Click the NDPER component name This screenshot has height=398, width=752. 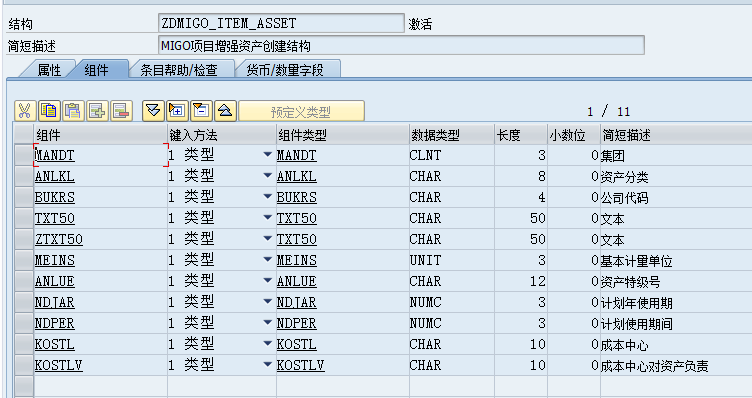[x=55, y=323]
